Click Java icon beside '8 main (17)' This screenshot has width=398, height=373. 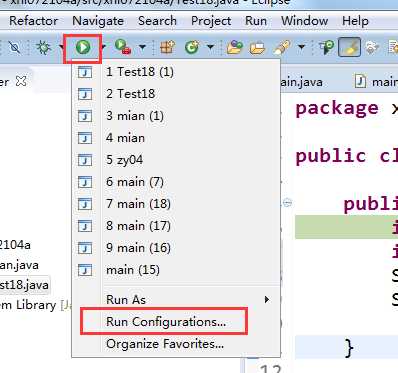point(85,226)
